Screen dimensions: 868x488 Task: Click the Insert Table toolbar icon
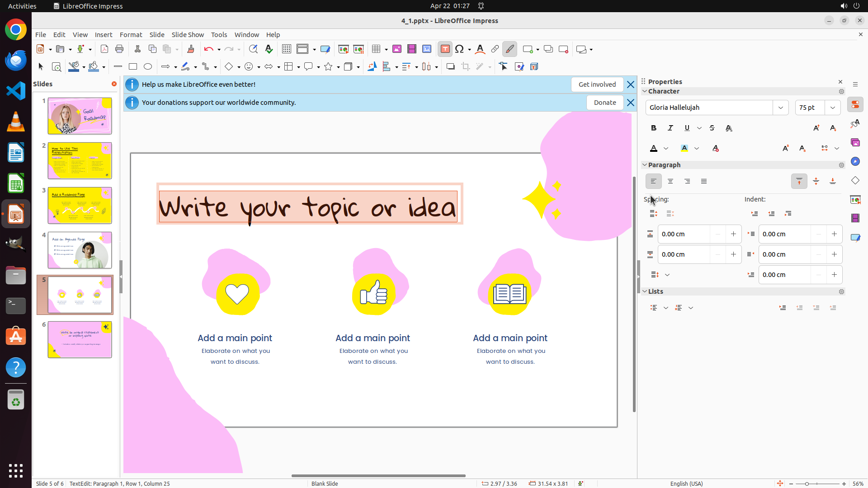pos(376,49)
